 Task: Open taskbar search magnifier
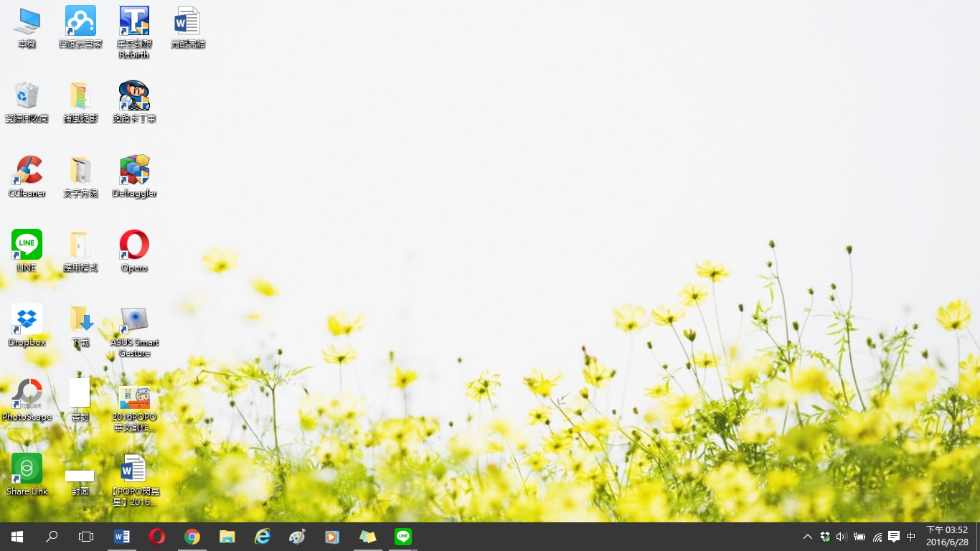pos(52,537)
